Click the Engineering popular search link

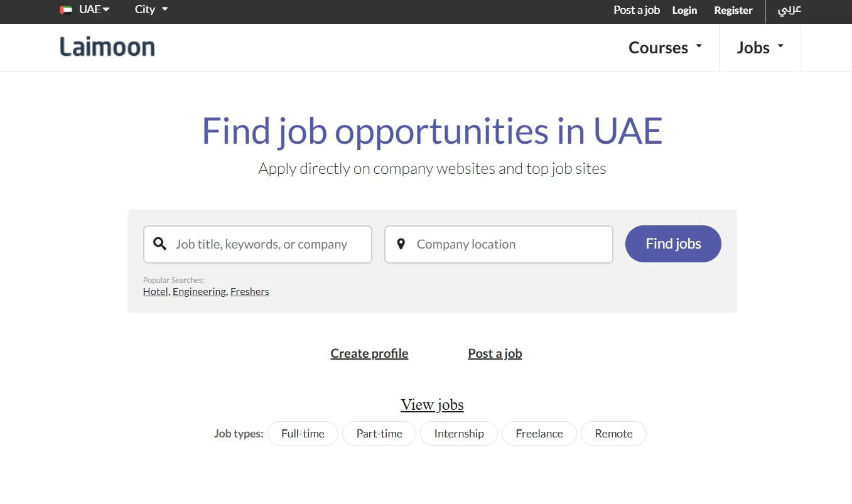(x=199, y=291)
